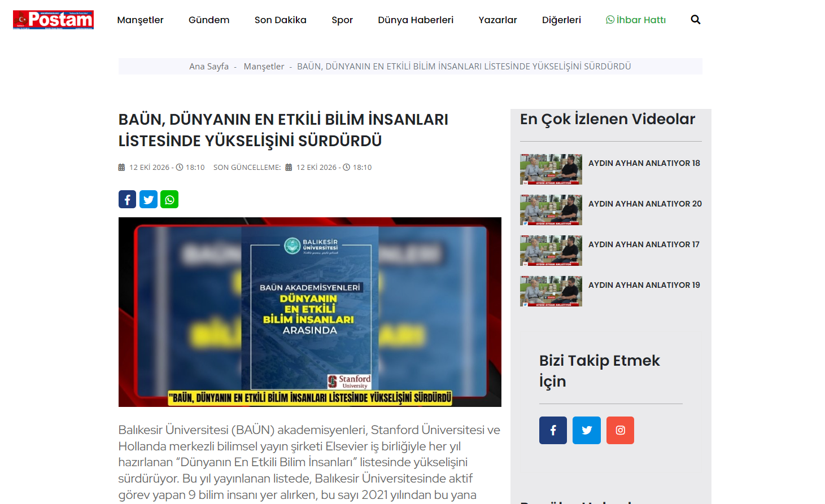Click the Manşetler breadcrumb link
Image resolution: width=825 pixels, height=504 pixels.
pos(264,66)
